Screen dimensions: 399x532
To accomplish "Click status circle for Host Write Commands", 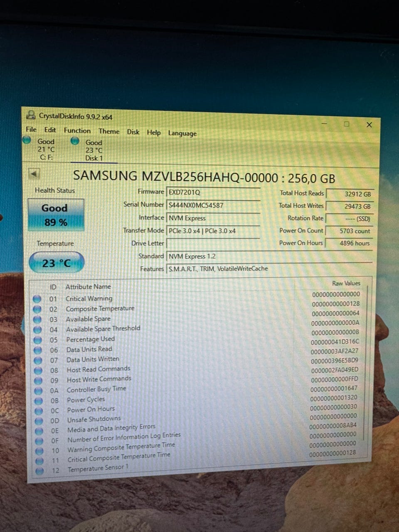I will point(38,380).
